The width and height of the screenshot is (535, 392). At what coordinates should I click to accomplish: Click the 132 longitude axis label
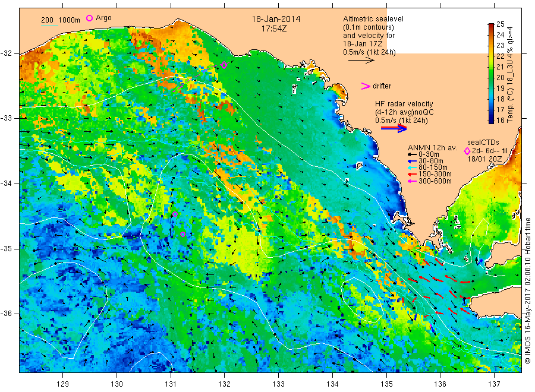[x=225, y=384]
